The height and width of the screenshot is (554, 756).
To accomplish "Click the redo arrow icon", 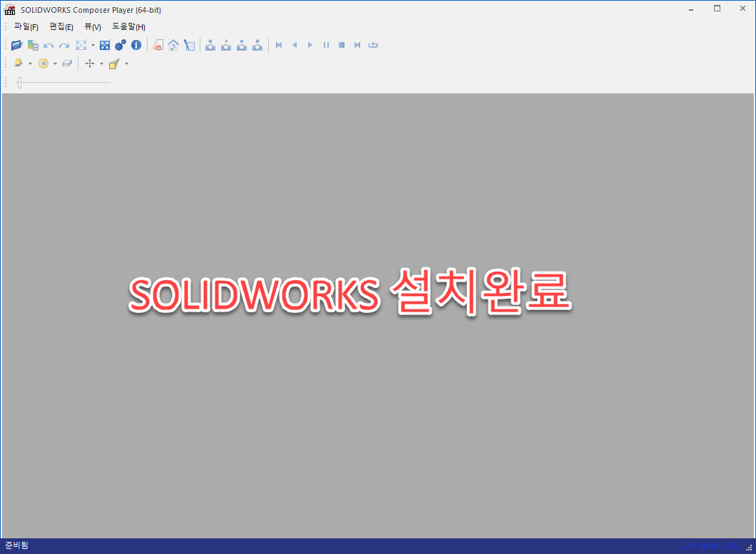I will coord(64,46).
